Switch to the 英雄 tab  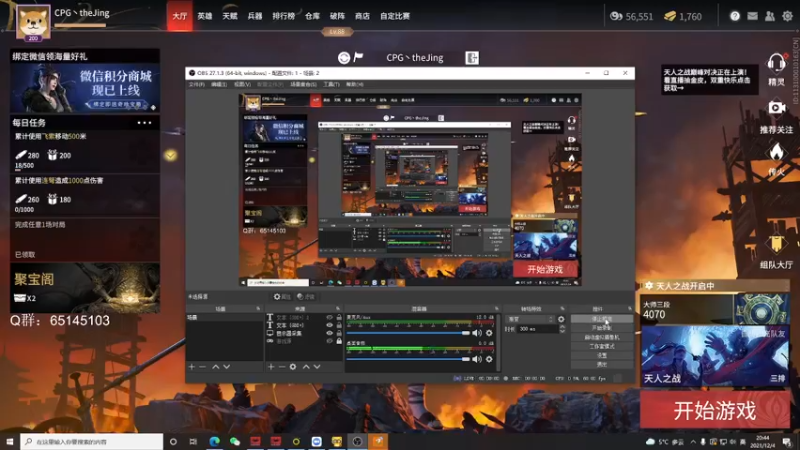click(x=205, y=16)
